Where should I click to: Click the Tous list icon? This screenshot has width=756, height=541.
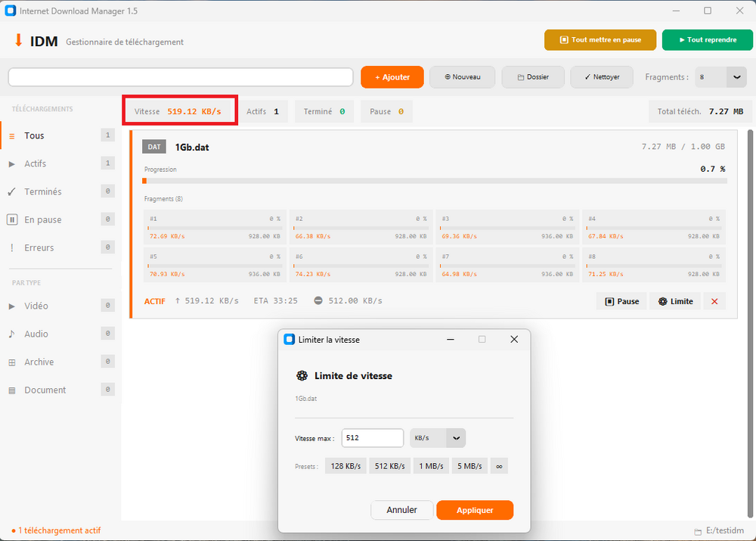pyautogui.click(x=12, y=136)
